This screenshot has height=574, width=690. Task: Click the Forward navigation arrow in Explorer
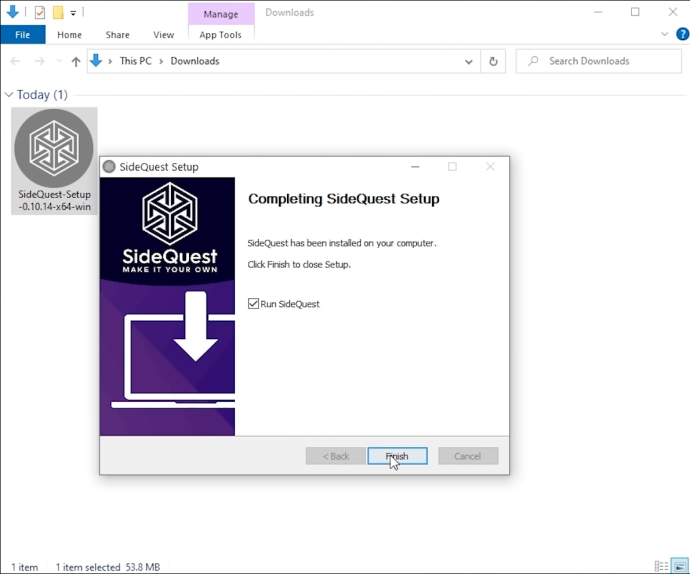tap(40, 61)
